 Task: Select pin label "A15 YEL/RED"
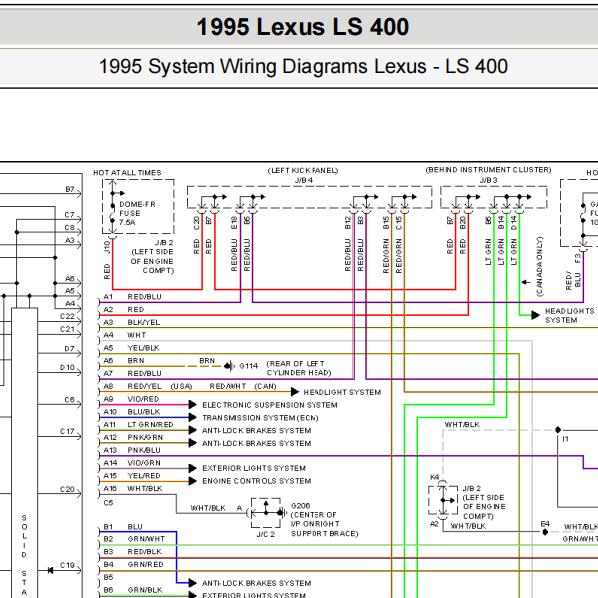point(132,476)
